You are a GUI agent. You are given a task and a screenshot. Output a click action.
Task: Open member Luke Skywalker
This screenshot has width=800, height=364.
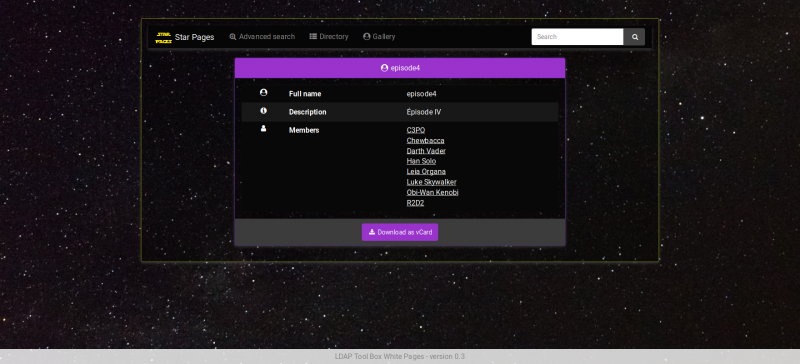[x=432, y=182]
